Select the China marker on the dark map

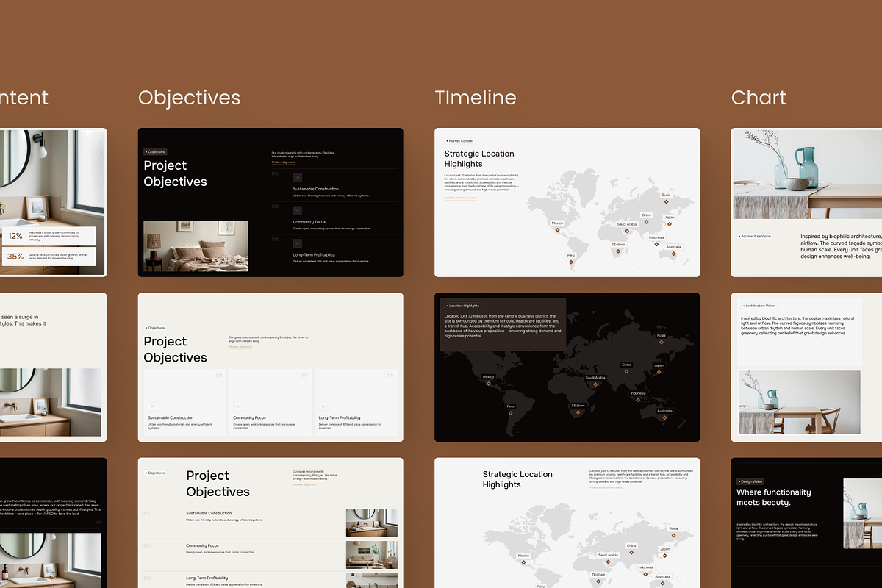(x=626, y=371)
